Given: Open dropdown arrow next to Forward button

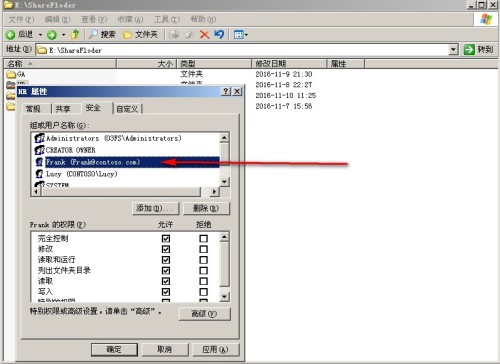Looking at the screenshot, I should pyautogui.click(x=63, y=35).
